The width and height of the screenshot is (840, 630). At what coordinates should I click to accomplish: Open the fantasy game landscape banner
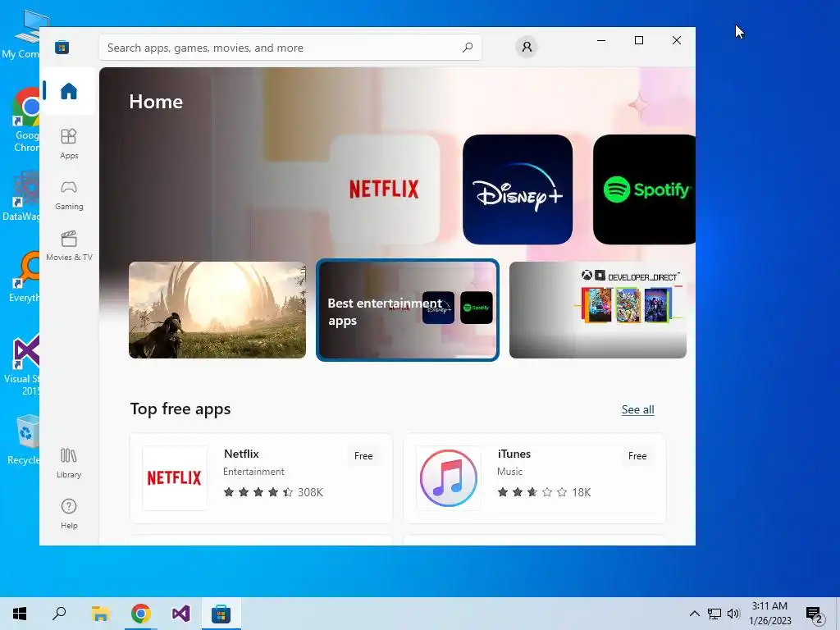pos(217,309)
